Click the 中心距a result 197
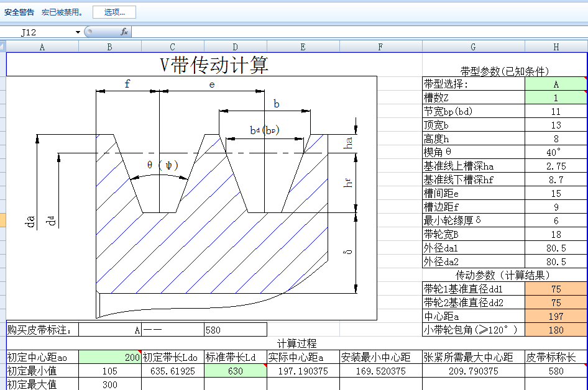Viewport: 588px width, 390px height. tap(556, 316)
